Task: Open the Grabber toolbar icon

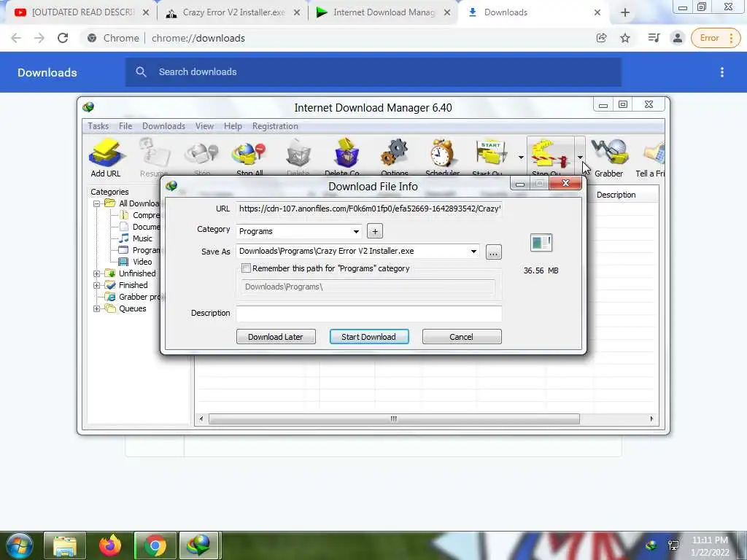Action: point(609,158)
